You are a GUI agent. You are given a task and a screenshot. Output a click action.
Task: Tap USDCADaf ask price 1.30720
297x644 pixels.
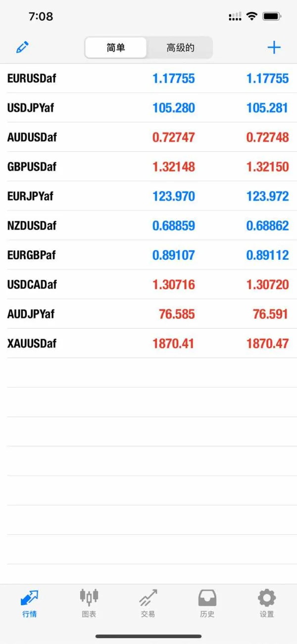coord(267,285)
